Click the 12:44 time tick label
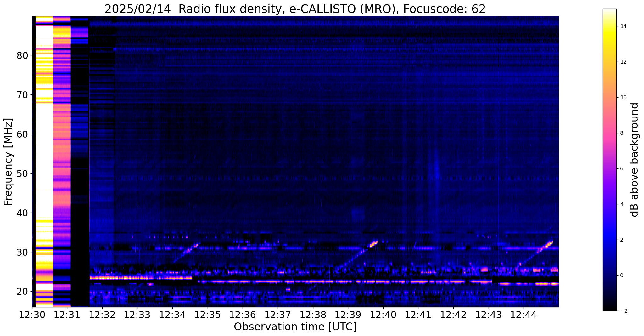 524,315
